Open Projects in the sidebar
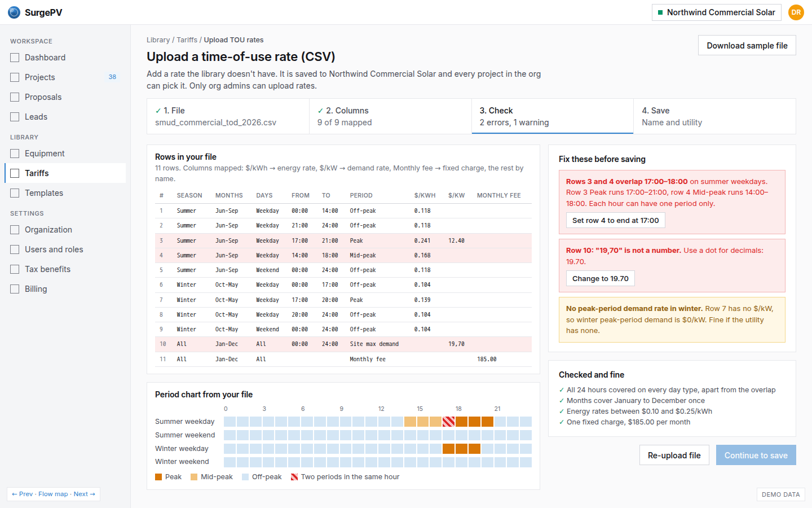Screen dimensions: 812x508 pos(65,77)
